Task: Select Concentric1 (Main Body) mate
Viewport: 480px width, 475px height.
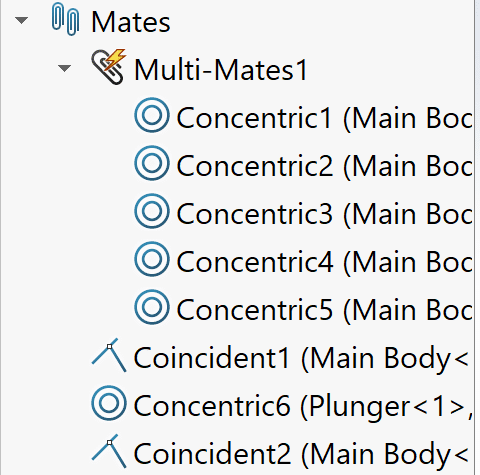Action: tap(324, 118)
